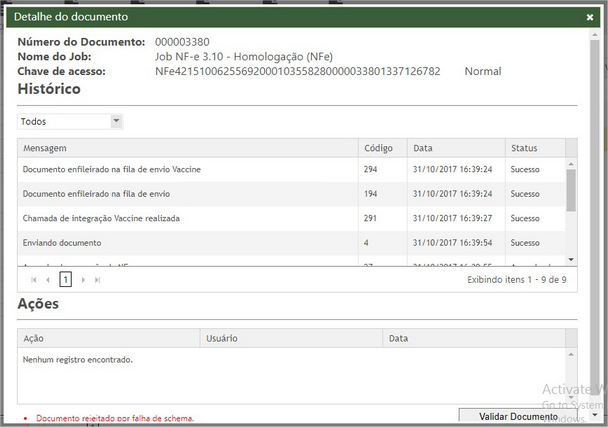608x427 pixels.
Task: Go to last page of Histórico
Action: (x=97, y=280)
